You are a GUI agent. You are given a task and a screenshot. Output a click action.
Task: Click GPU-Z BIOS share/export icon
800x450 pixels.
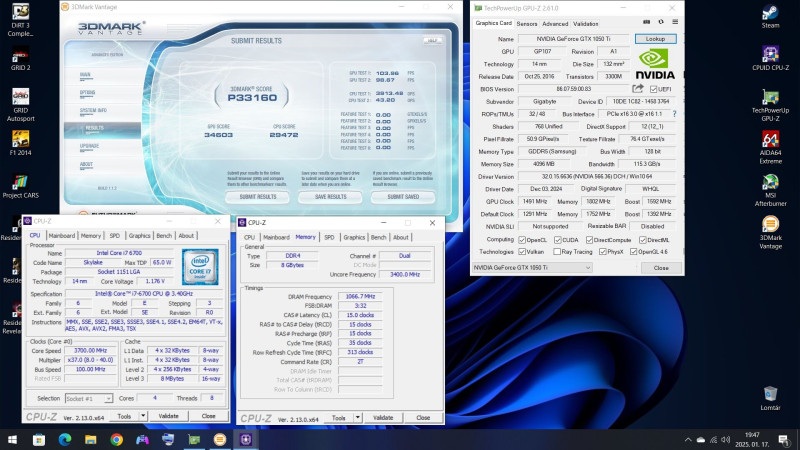[x=637, y=89]
